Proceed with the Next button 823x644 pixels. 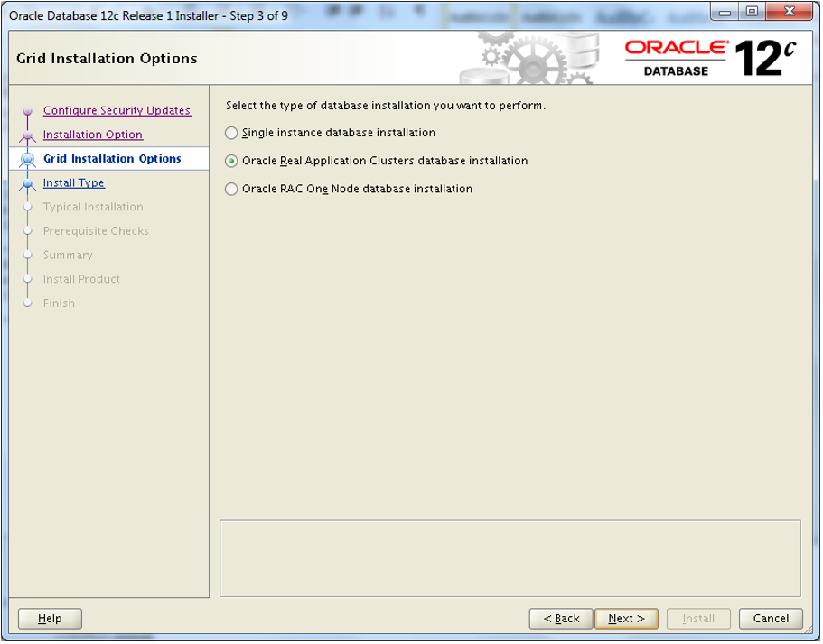(626, 619)
